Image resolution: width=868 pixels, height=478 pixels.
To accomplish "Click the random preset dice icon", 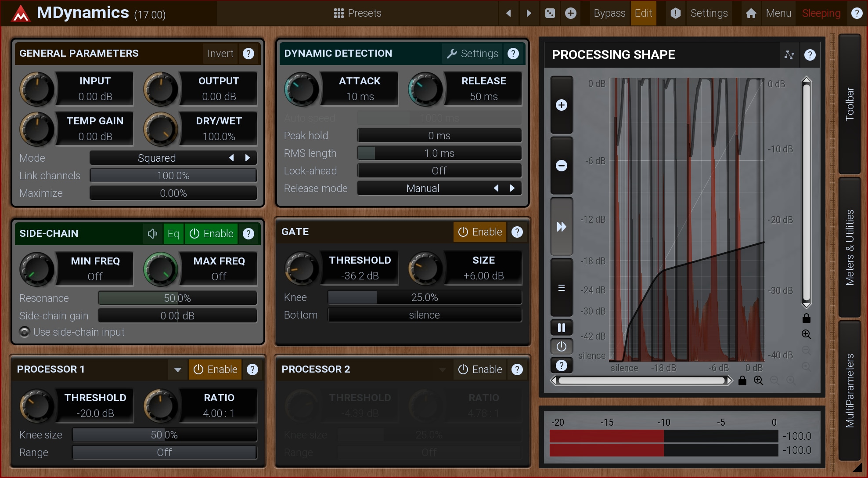I will pyautogui.click(x=550, y=13).
